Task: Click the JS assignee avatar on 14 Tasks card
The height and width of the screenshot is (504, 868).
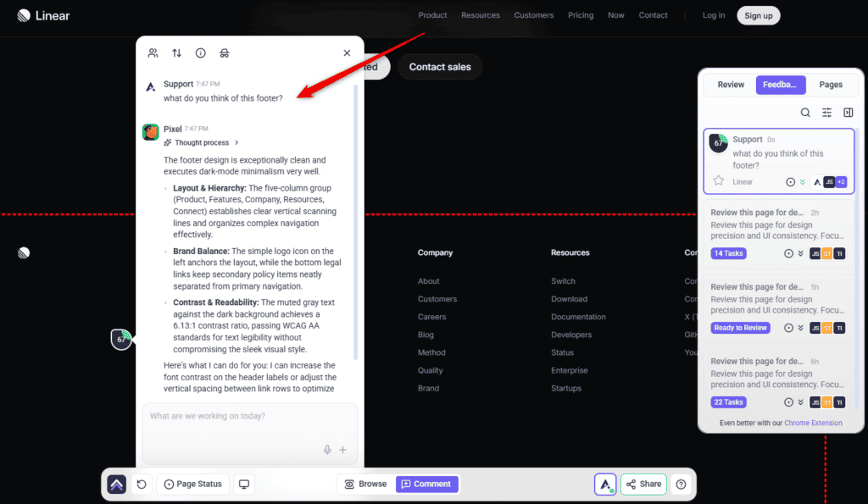Action: click(x=815, y=253)
